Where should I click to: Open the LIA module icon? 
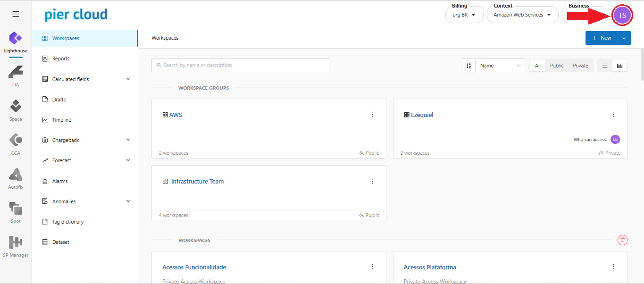coord(16,72)
